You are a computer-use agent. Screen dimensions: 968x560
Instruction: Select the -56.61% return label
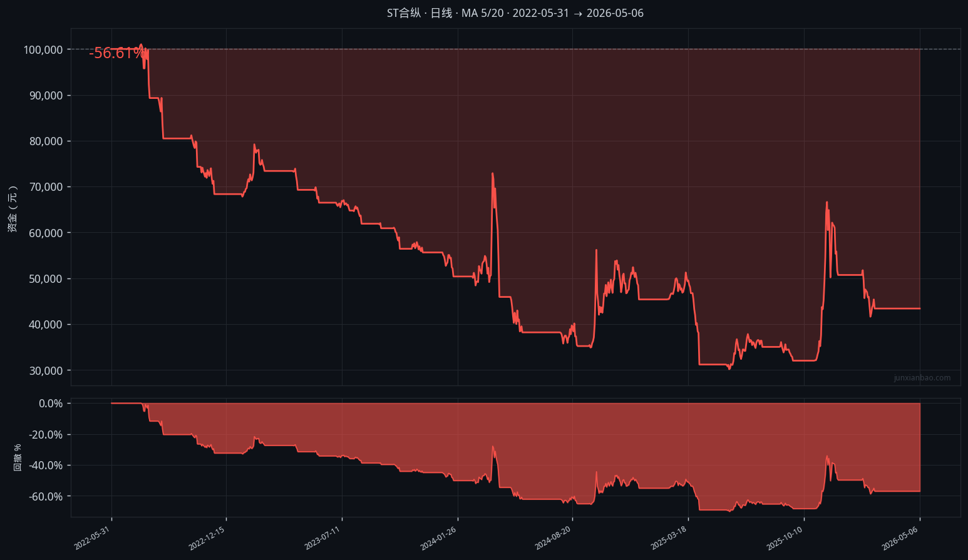click(x=116, y=53)
